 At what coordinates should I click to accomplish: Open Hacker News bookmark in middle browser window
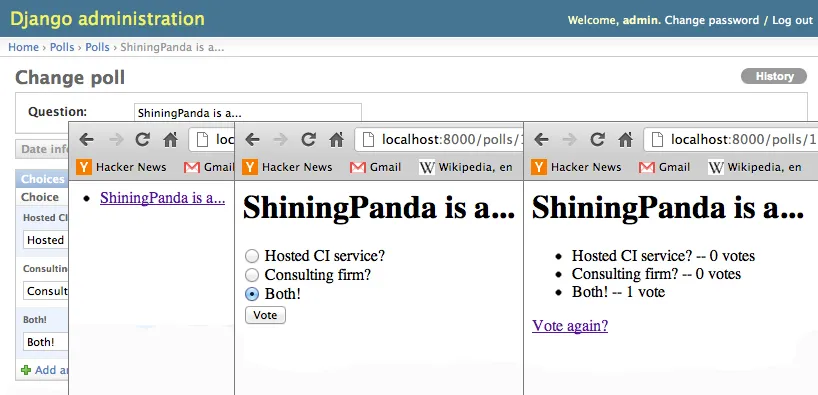click(x=287, y=167)
